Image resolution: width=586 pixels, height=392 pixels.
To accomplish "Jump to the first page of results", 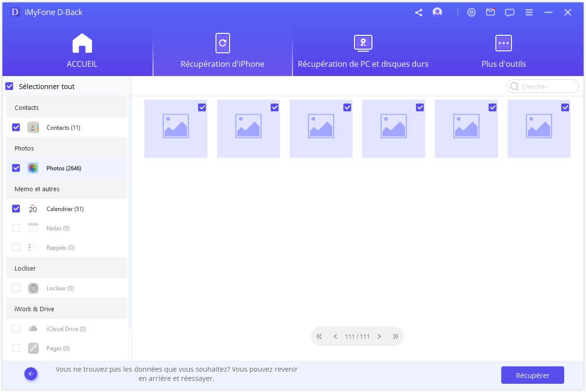I will pyautogui.click(x=319, y=336).
